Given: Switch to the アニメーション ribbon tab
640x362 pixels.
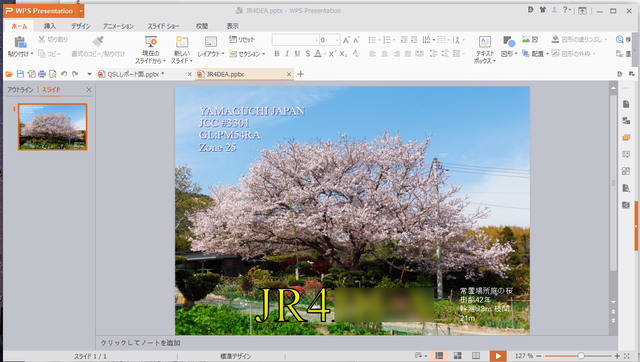Looking at the screenshot, I should click(x=118, y=26).
